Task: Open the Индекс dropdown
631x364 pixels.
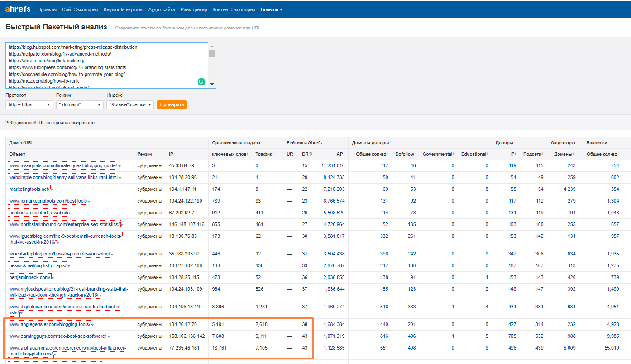Action: pos(130,104)
